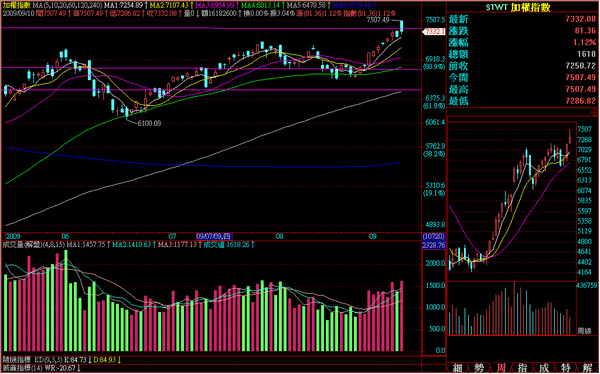
Task: Click the 7332.1 current price tag
Action: 434,31
